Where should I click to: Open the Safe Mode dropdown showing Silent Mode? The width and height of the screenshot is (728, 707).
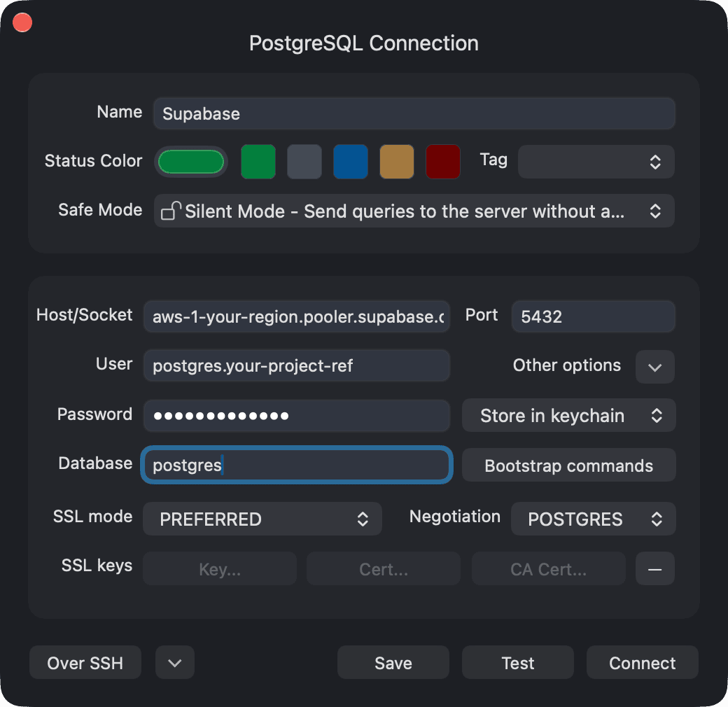click(x=414, y=211)
